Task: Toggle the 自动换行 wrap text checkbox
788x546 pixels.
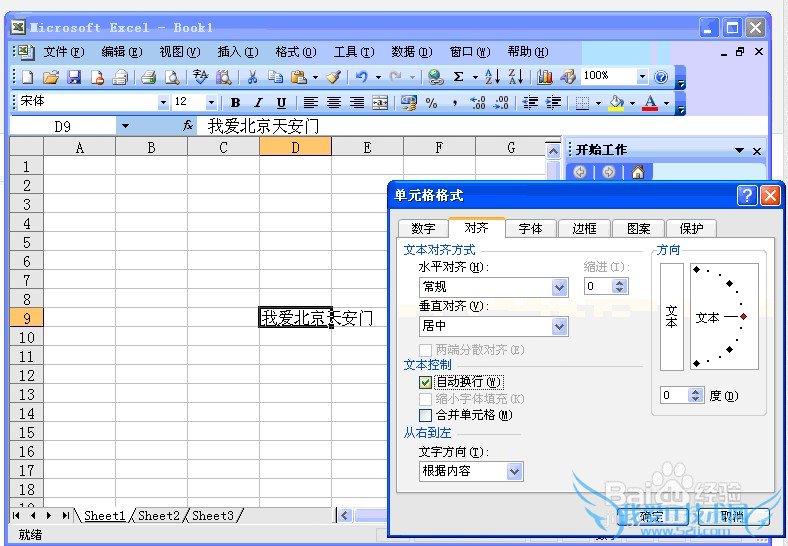Action: pos(425,382)
